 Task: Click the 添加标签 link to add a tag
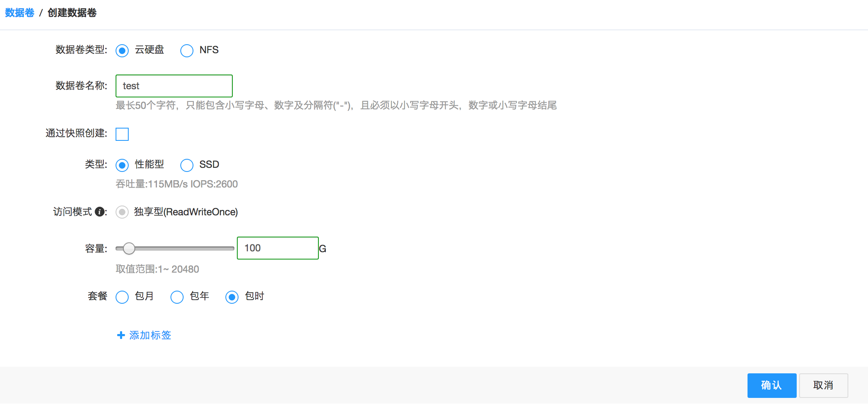150,335
